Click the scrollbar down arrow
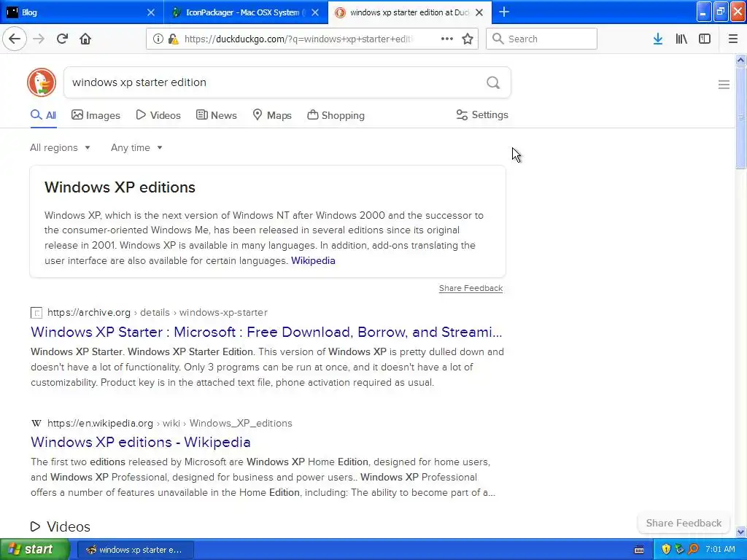Image resolution: width=747 pixels, height=560 pixels. pyautogui.click(x=740, y=532)
